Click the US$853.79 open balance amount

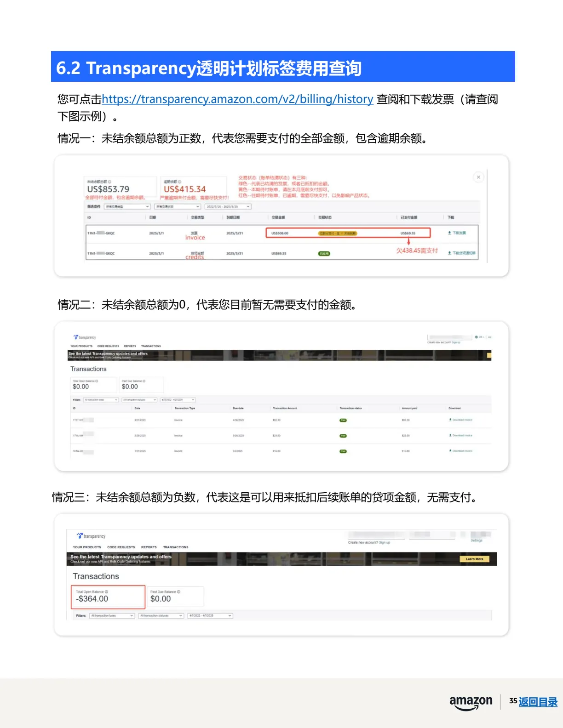point(108,189)
